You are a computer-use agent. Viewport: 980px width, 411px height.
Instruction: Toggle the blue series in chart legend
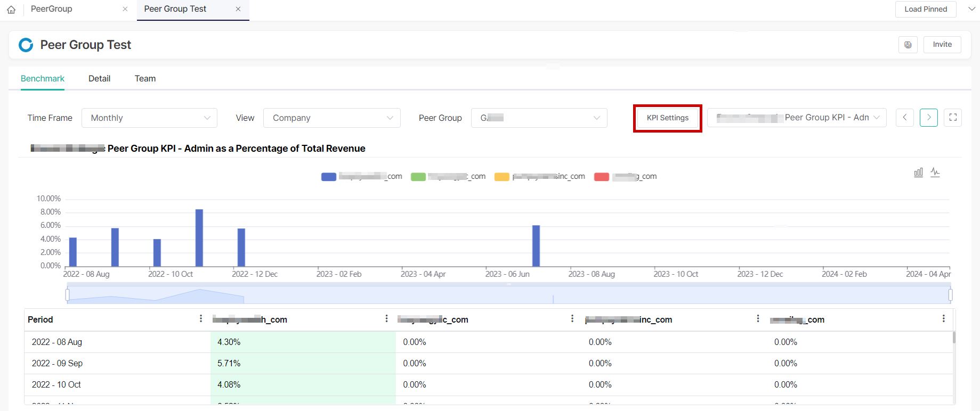[362, 177]
